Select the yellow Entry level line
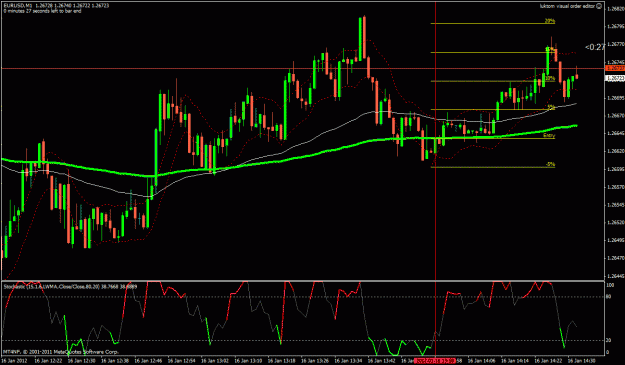This screenshot has height=365, width=625. click(493, 138)
